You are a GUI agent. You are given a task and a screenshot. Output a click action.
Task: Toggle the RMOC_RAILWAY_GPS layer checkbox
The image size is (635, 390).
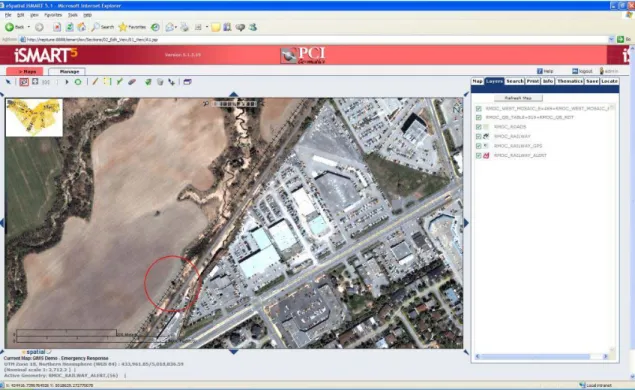479,146
